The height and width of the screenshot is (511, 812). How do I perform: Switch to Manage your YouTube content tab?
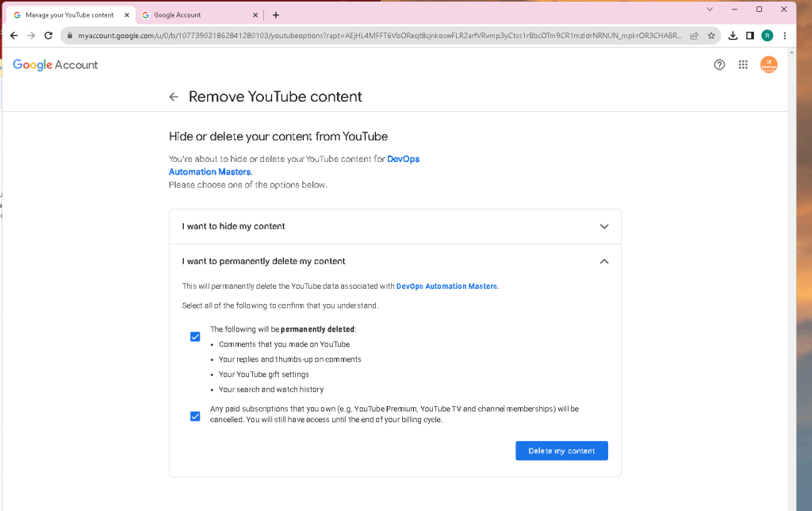coord(70,15)
